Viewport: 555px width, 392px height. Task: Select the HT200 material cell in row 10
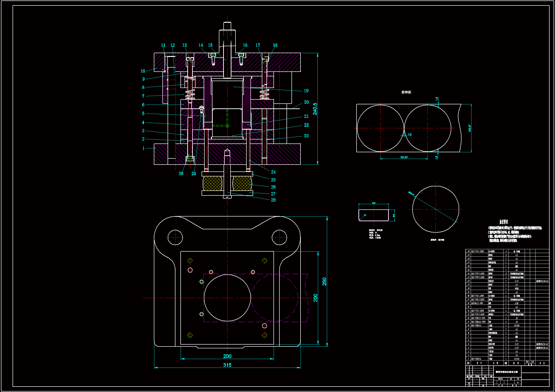tap(517, 326)
